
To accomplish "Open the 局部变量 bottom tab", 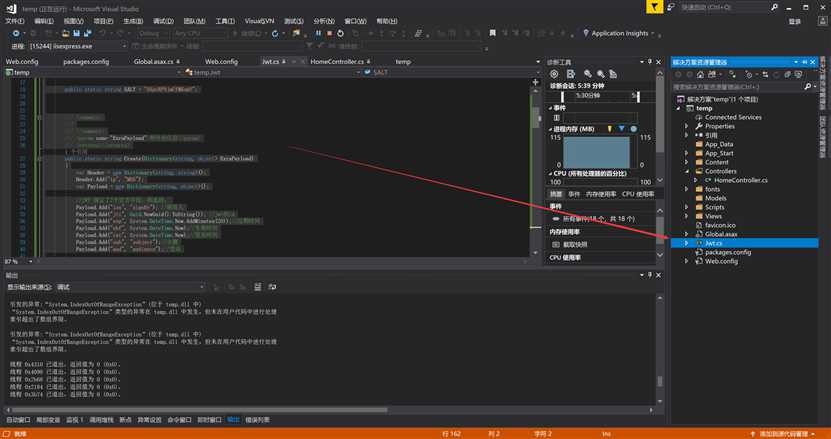I will click(x=48, y=420).
